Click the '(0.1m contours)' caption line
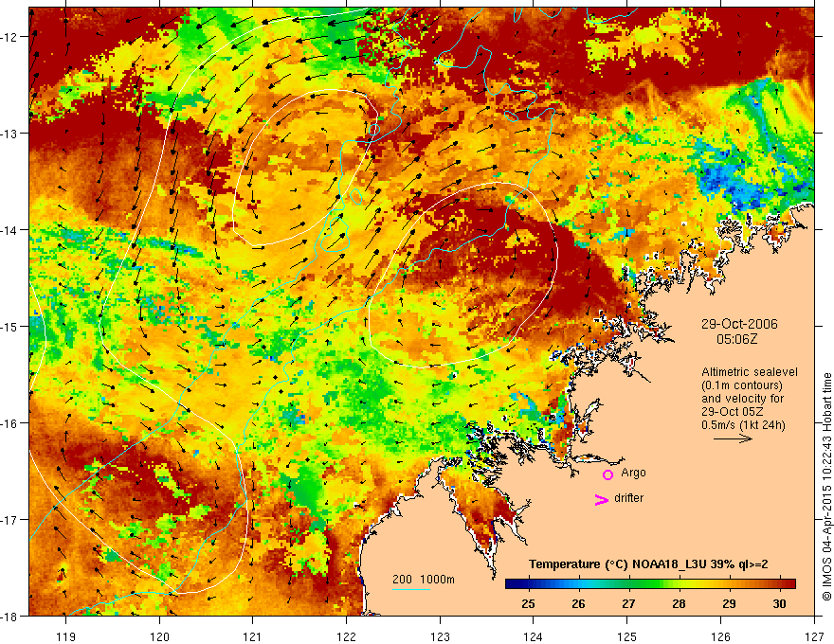The image size is (834, 644). click(742, 385)
